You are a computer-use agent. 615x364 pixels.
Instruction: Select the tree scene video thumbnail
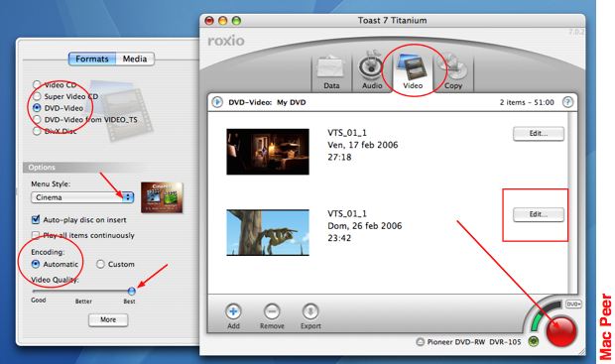coord(268,232)
